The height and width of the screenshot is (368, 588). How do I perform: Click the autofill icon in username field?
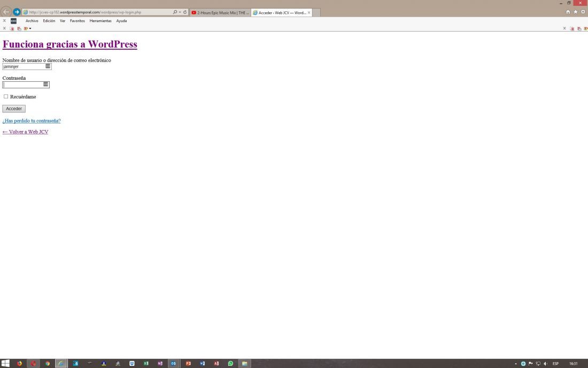(x=48, y=66)
